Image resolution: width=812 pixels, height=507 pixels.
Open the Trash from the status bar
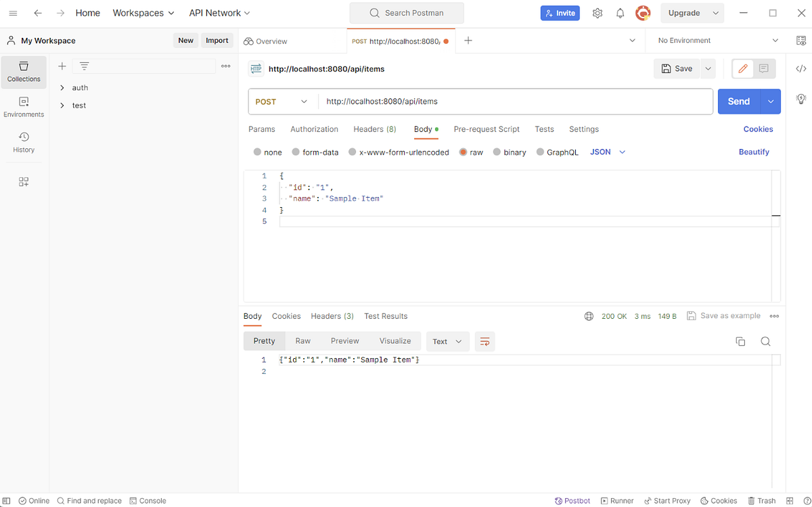762,500
